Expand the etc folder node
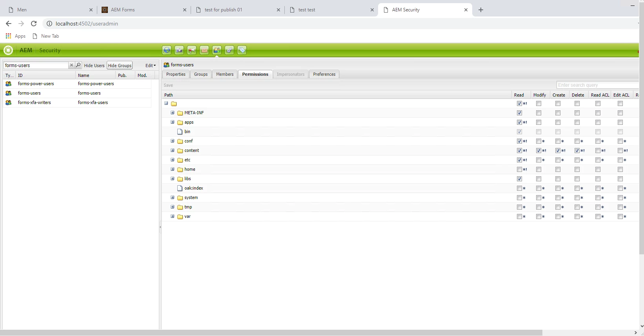 pyautogui.click(x=172, y=160)
